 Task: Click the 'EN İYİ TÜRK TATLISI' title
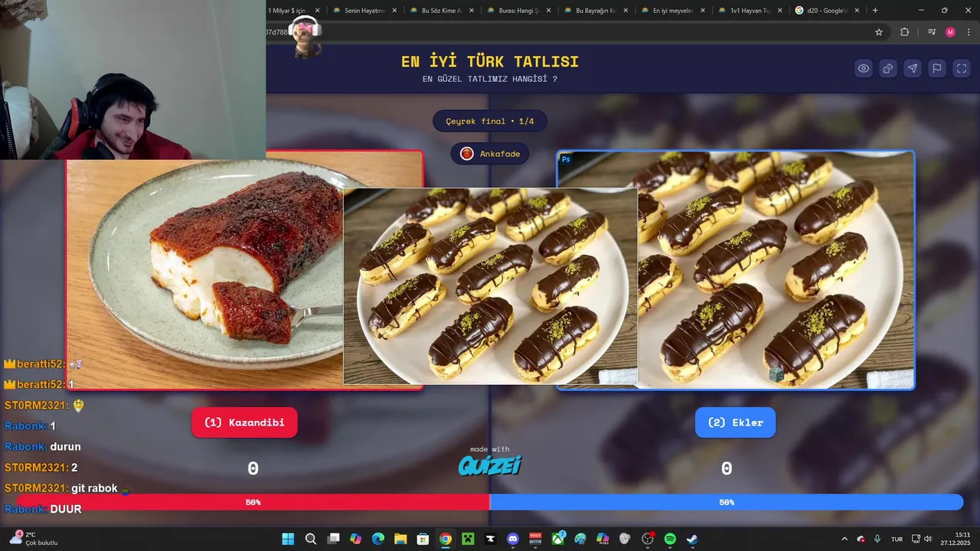pyautogui.click(x=490, y=62)
